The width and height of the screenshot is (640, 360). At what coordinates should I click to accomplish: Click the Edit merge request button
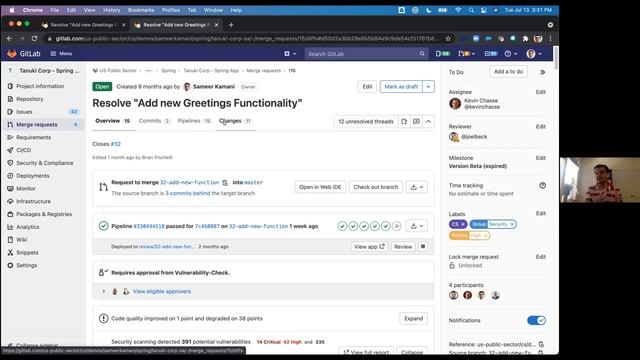pos(367,87)
